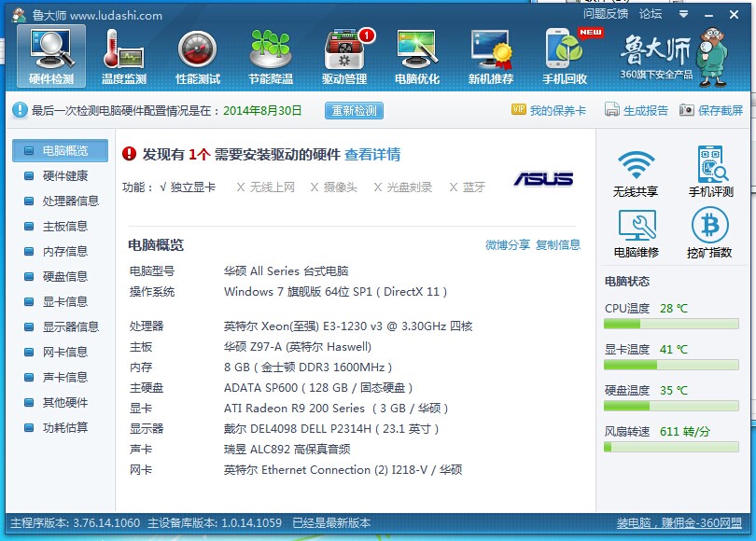The height and width of the screenshot is (541, 756).
Task: Open 手机回收 phone recycling icon
Action: [x=565, y=56]
